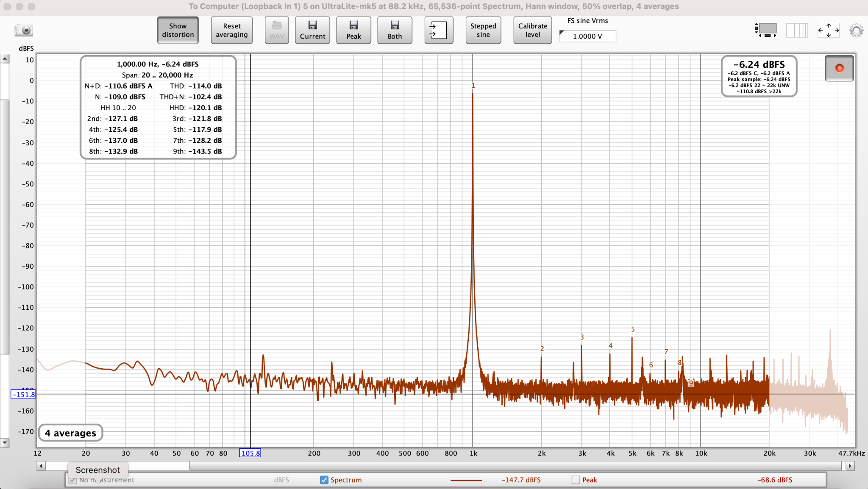Click fundamental marker 1 at 1k

pyautogui.click(x=473, y=85)
